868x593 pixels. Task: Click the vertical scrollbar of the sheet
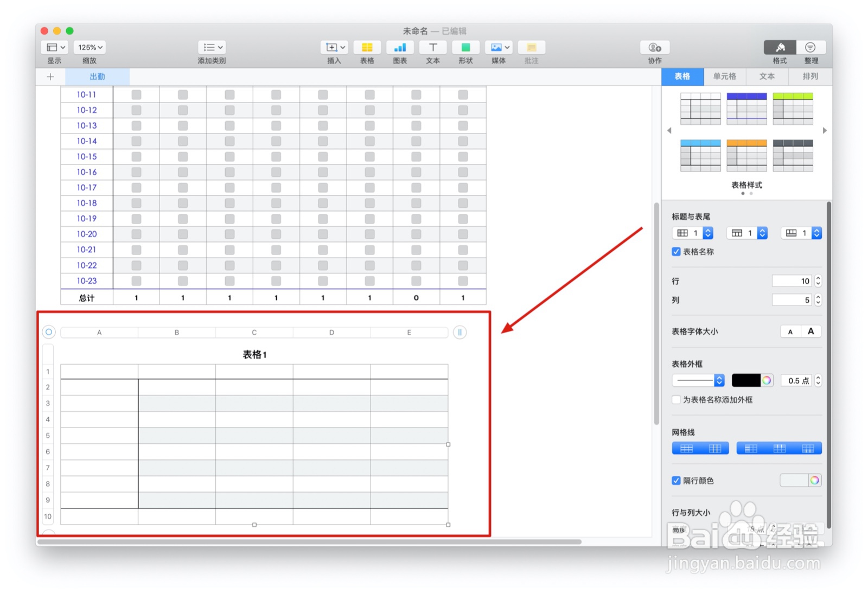tap(656, 314)
